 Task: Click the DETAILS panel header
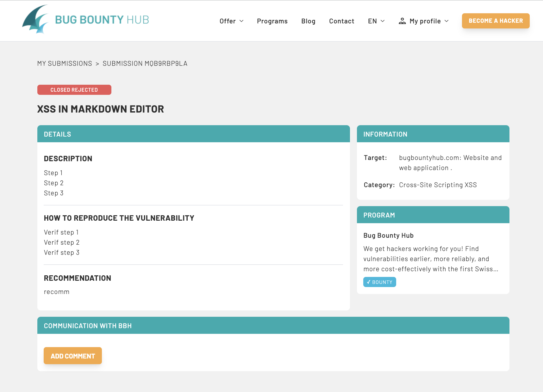[x=194, y=134]
